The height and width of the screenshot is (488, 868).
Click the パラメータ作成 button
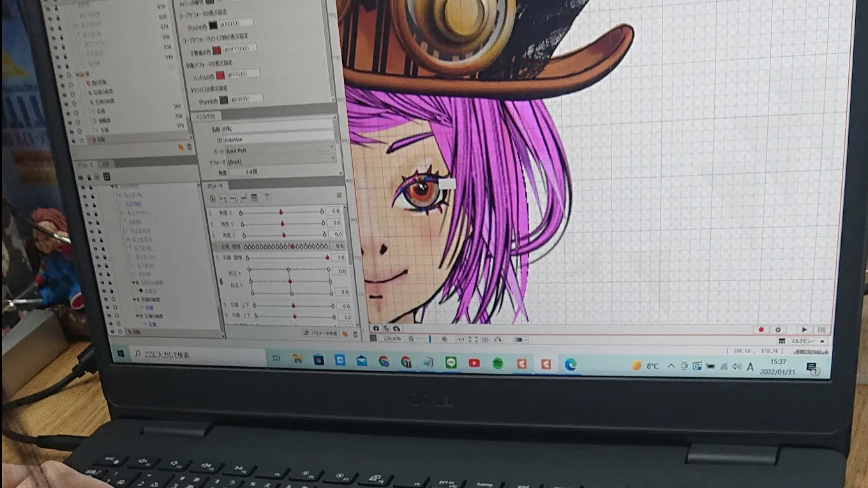tap(321, 333)
